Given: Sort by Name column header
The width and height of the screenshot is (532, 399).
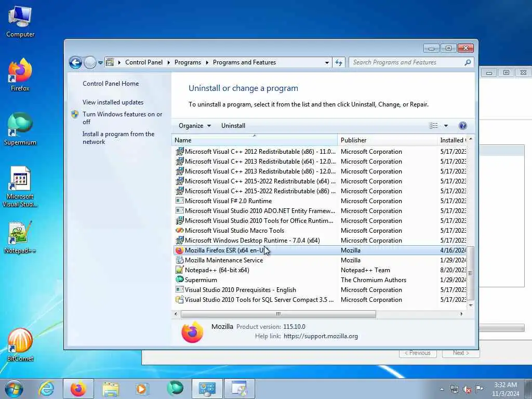Looking at the screenshot, I should 255,140.
